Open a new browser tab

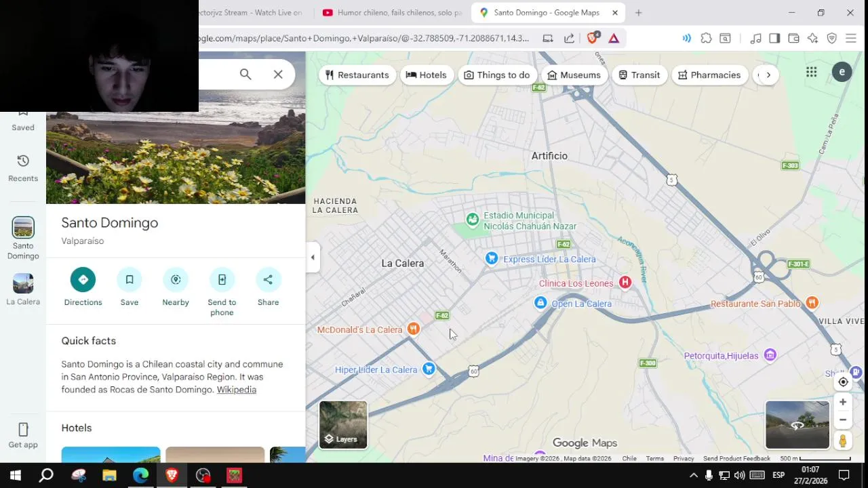pos(638,13)
